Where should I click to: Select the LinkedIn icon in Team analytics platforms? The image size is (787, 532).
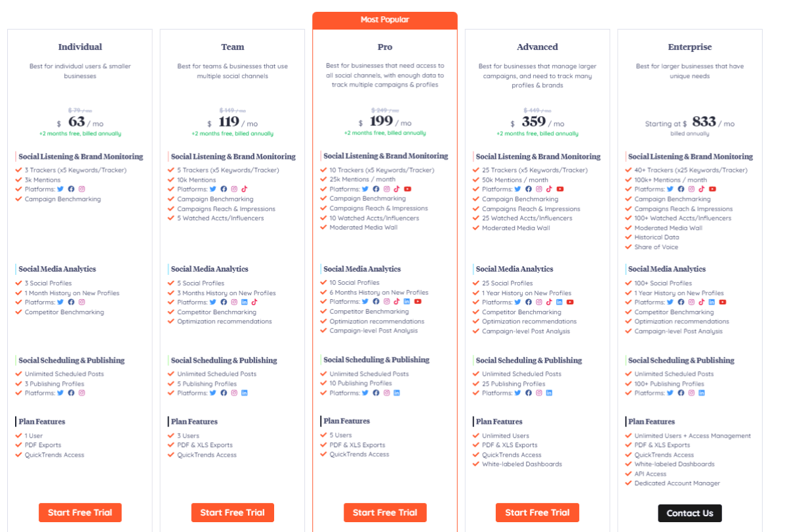point(243,302)
